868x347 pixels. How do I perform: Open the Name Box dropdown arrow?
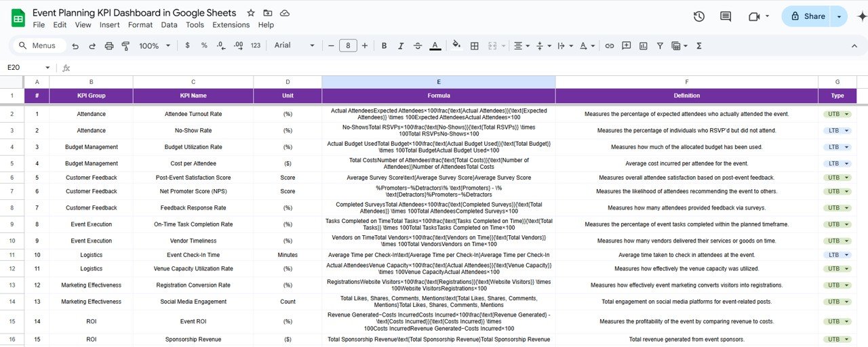(47, 68)
